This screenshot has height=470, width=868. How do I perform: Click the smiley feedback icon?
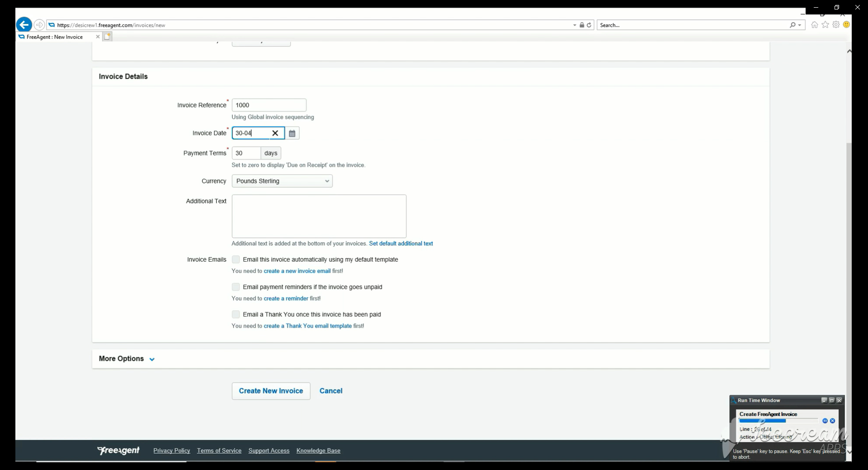click(846, 25)
